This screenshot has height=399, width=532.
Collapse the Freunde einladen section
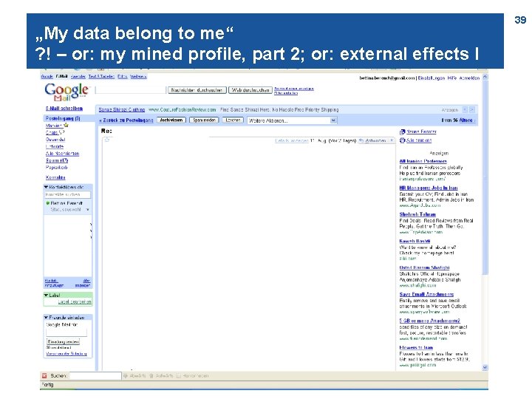(x=46, y=318)
